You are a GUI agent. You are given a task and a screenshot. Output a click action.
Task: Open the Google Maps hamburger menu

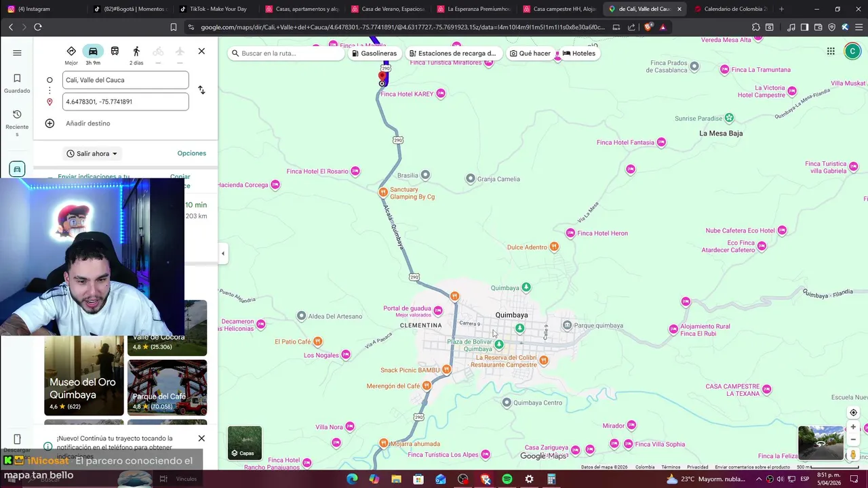pos(17,53)
